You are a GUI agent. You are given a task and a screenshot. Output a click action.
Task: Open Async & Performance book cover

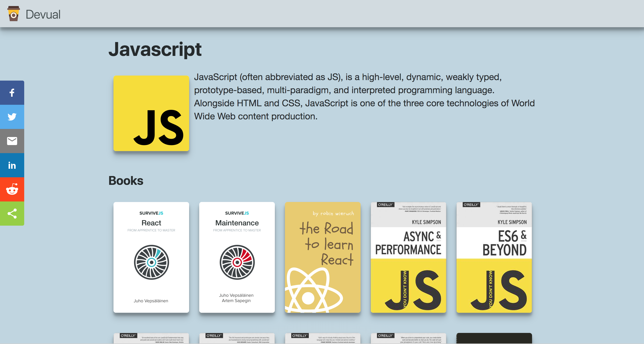click(x=408, y=257)
